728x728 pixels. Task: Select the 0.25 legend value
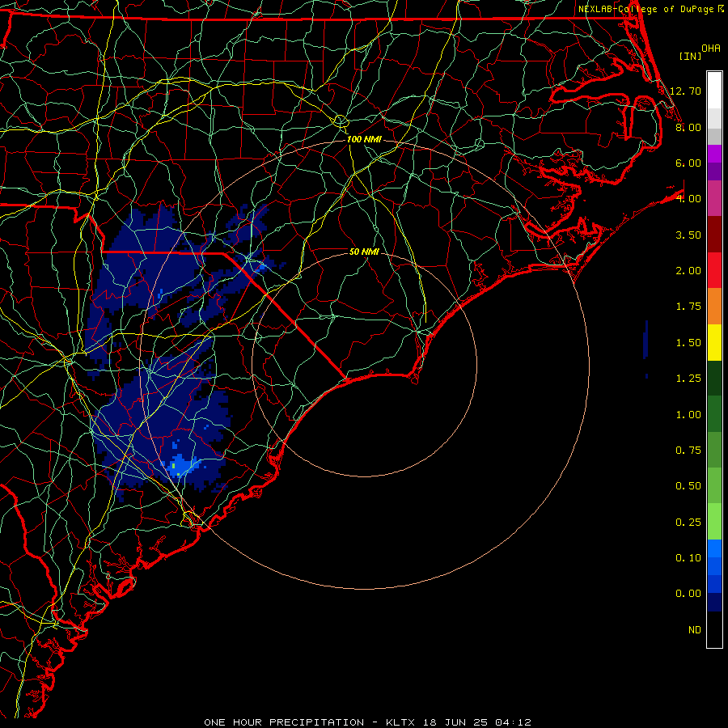tap(688, 523)
